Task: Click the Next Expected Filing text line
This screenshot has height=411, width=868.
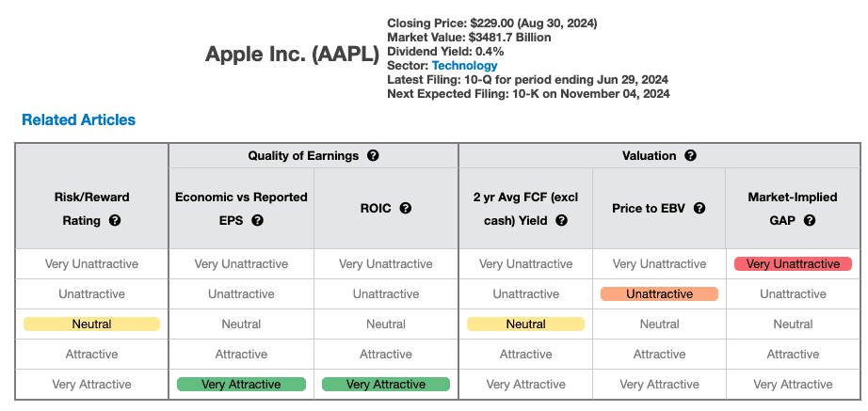Action: pyautogui.click(x=529, y=93)
